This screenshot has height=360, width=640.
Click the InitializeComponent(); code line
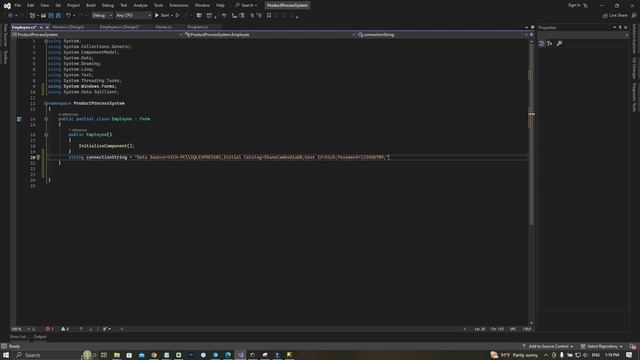coord(107,146)
